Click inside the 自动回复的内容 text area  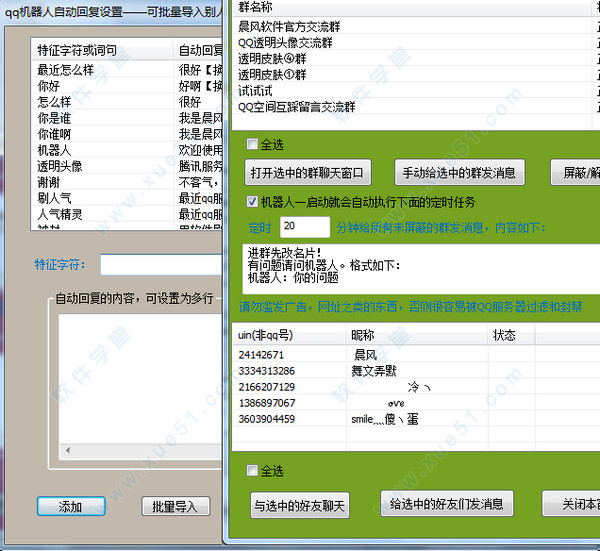tap(140, 379)
